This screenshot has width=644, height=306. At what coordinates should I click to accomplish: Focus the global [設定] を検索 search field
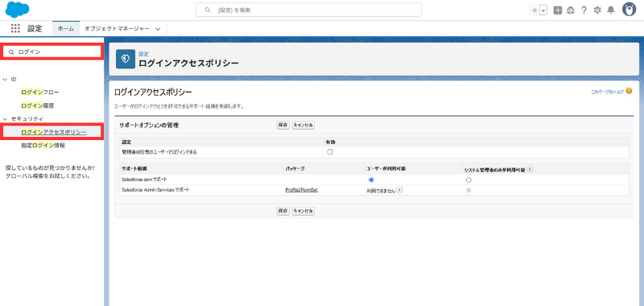[x=309, y=10]
